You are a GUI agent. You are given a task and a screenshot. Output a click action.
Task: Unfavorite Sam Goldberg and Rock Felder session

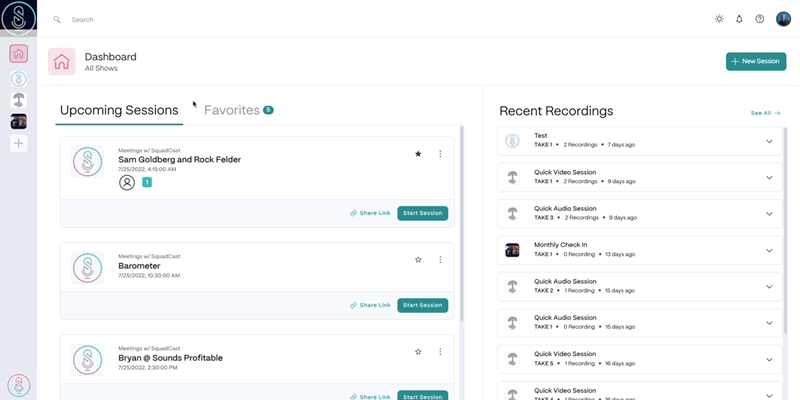(x=418, y=154)
